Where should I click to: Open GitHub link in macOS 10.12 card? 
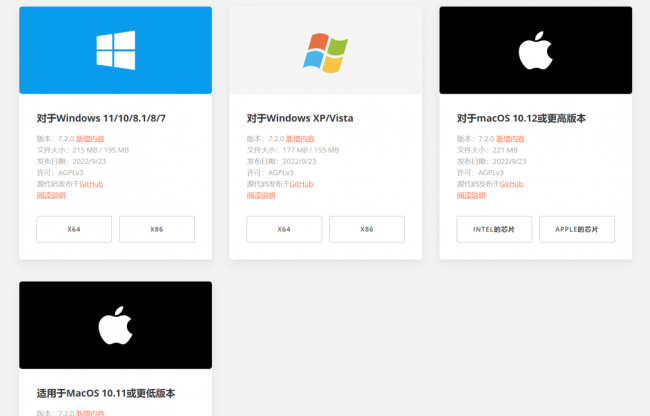[512, 184]
